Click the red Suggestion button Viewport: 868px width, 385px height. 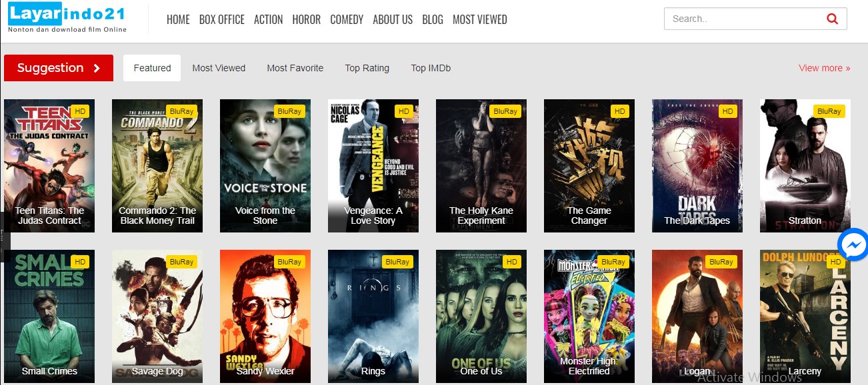tap(59, 68)
